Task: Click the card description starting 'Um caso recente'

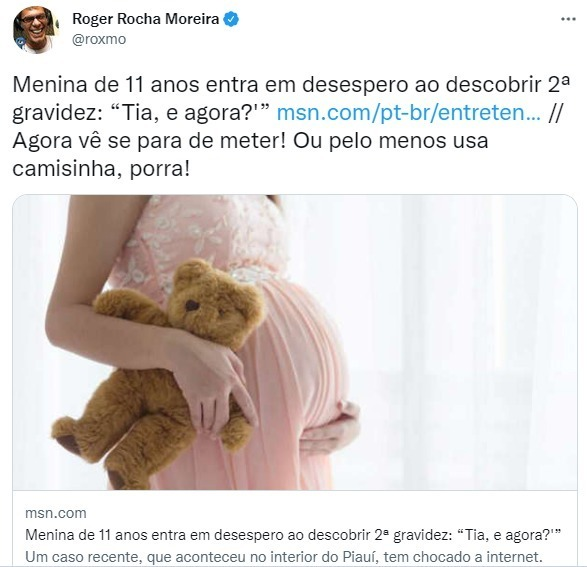Action: [284, 557]
